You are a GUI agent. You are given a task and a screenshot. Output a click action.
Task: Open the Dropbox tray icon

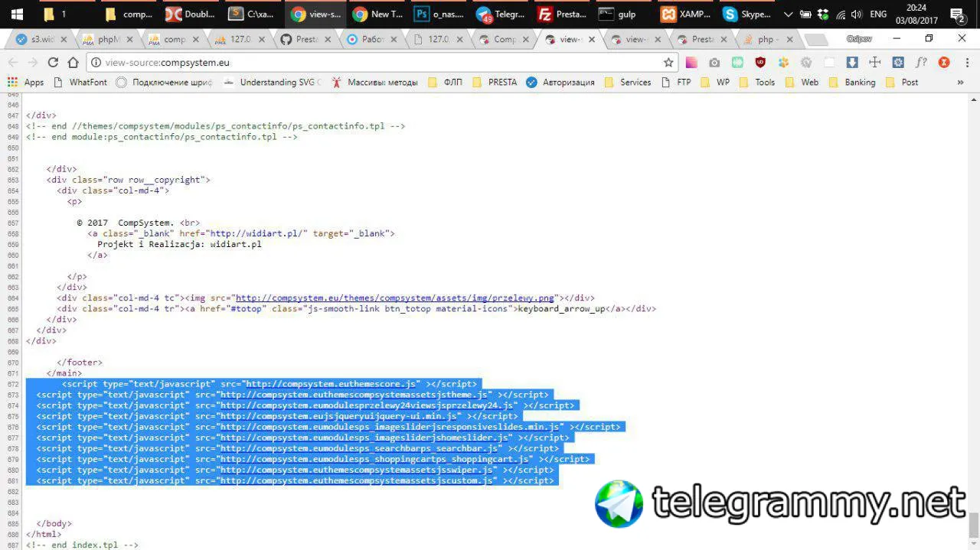(823, 15)
